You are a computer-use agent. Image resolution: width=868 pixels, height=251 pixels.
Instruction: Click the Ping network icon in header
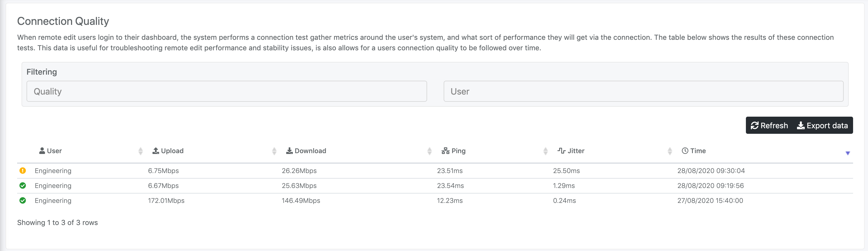click(445, 151)
